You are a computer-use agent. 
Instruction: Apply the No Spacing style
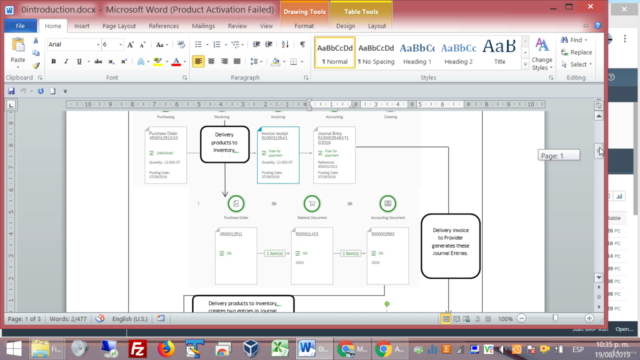[x=376, y=53]
